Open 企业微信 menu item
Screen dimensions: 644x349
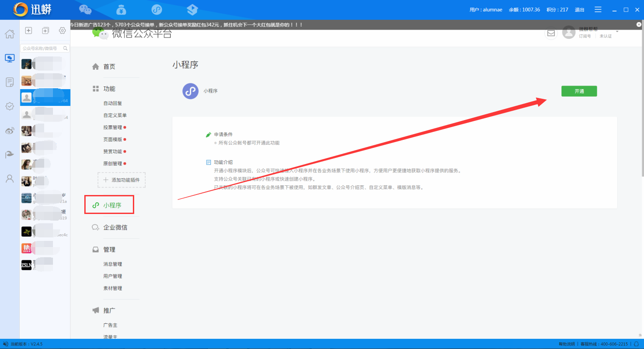pos(115,227)
